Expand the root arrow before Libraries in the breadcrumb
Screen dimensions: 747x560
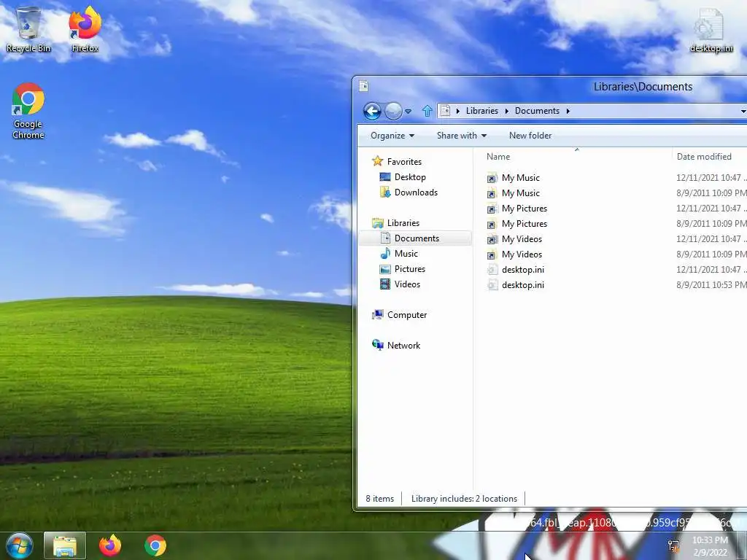tap(458, 111)
